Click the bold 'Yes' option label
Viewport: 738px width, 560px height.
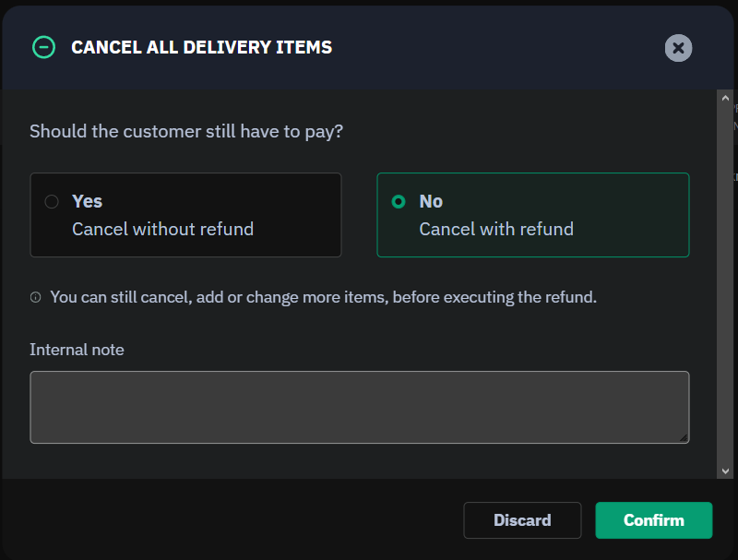[88, 201]
